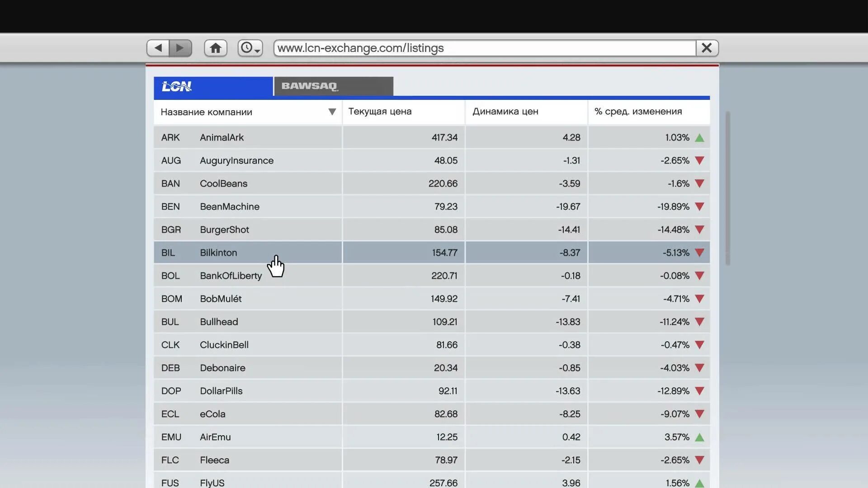Go to the browser home page icon
This screenshot has width=868, height=488.
pyautogui.click(x=216, y=48)
